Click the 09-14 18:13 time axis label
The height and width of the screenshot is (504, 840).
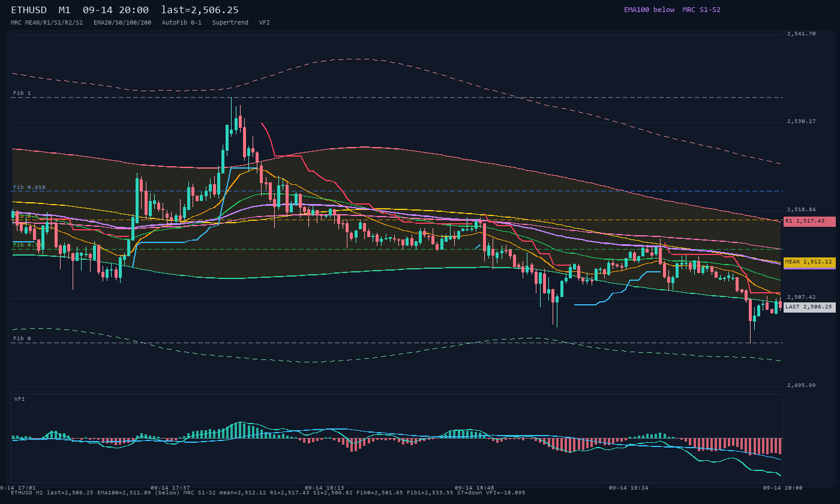click(325, 488)
